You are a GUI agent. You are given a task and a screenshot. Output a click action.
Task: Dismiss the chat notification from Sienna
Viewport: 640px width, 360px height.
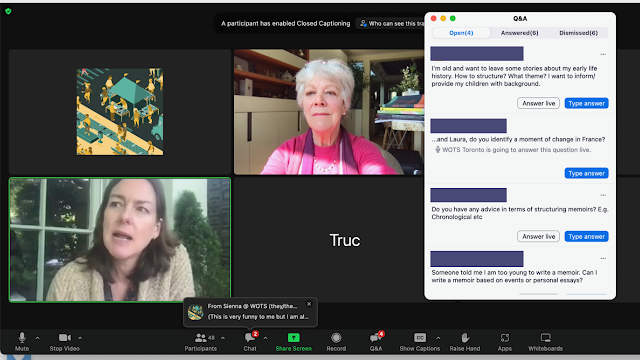point(309,304)
